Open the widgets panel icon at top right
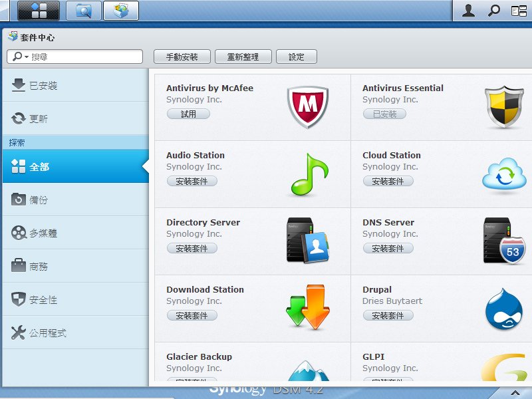Image resolution: width=532 pixels, height=399 pixels. [x=519, y=11]
